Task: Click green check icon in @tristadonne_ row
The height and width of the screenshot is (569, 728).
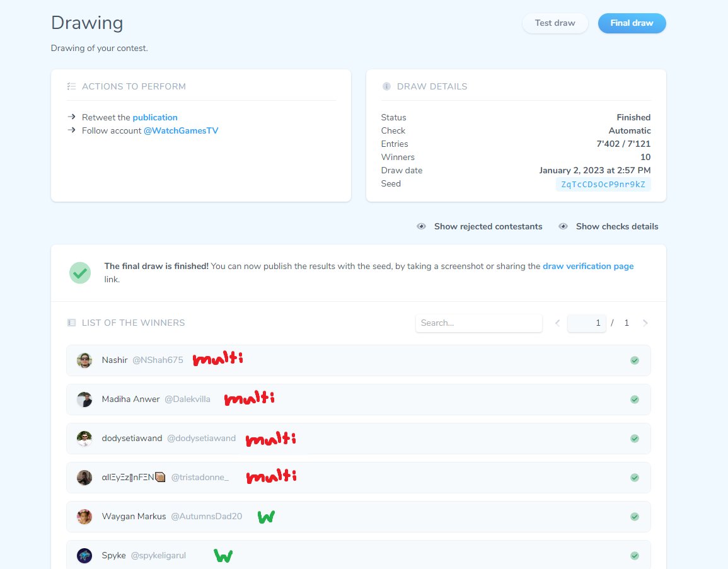Action: (x=635, y=477)
